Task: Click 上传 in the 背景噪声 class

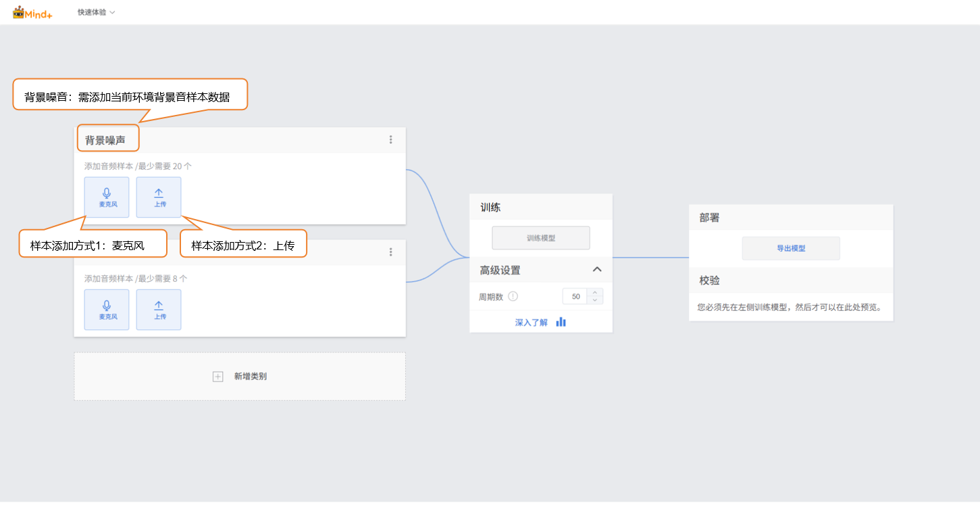Action: (159, 197)
